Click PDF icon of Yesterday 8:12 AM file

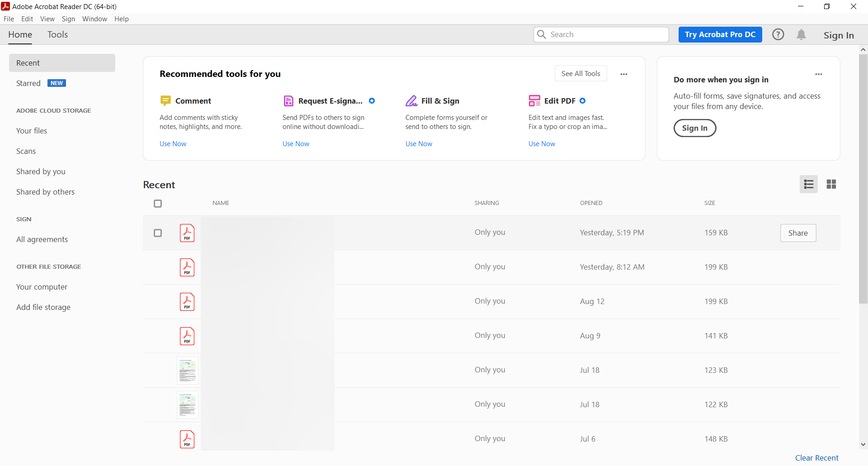187,267
